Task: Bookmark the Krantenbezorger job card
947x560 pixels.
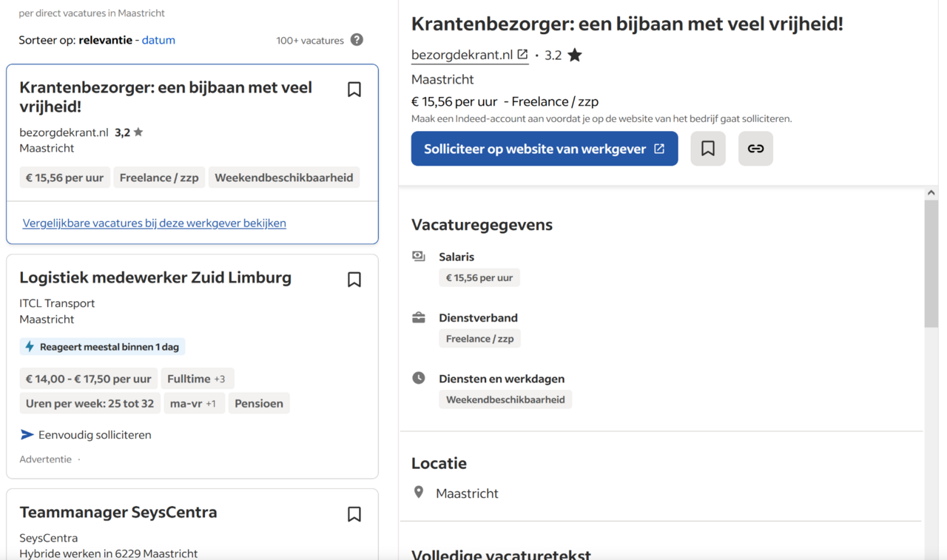Action: [354, 90]
